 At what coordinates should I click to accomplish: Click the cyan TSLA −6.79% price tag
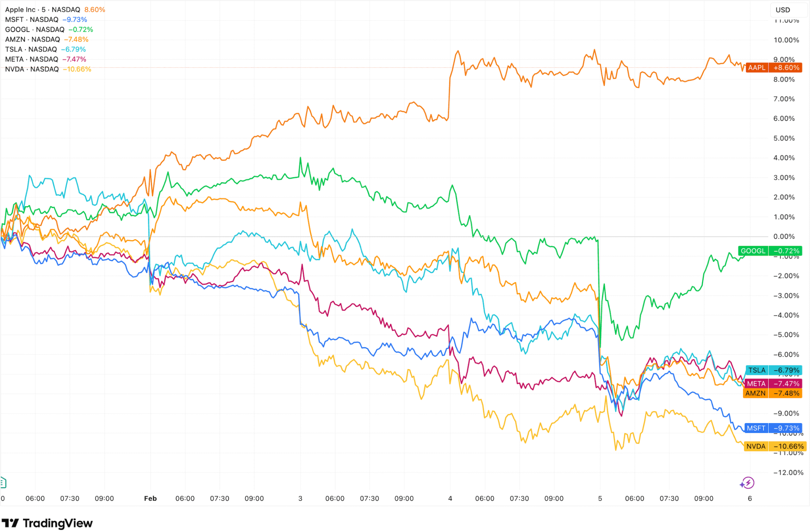coord(774,370)
